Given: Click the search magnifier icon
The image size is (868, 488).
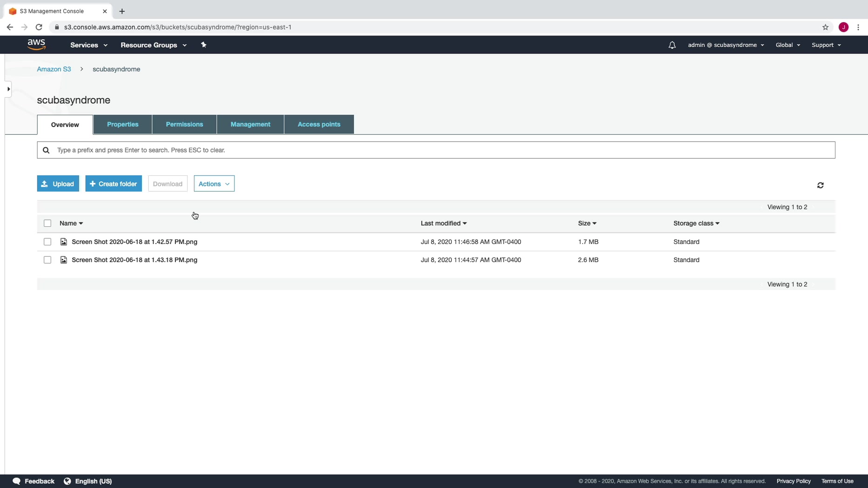Looking at the screenshot, I should [46, 150].
